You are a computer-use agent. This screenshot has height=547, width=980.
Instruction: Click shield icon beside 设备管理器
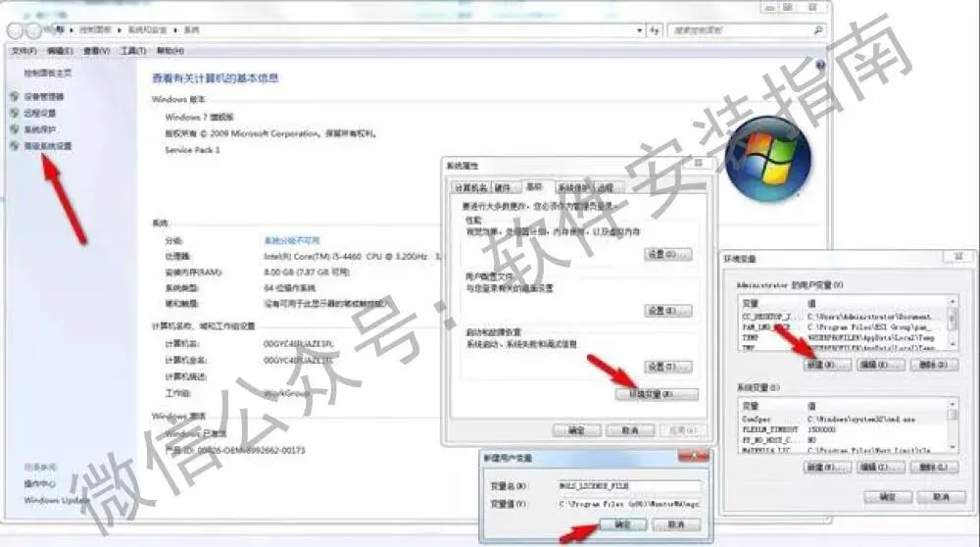[15, 96]
